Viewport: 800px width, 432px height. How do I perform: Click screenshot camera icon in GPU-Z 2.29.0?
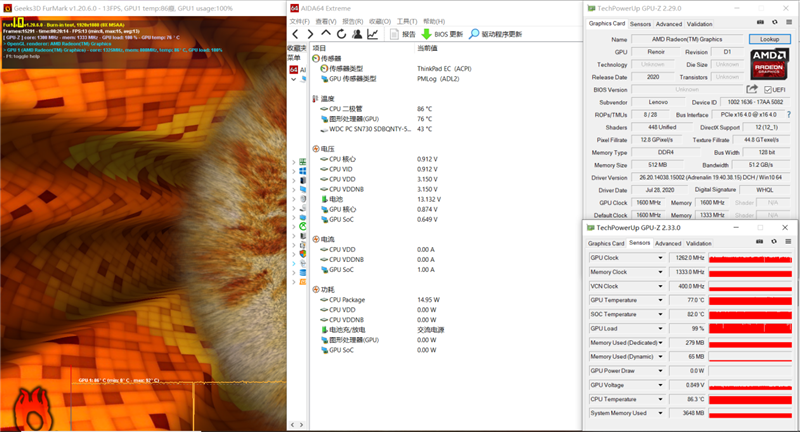[760, 22]
